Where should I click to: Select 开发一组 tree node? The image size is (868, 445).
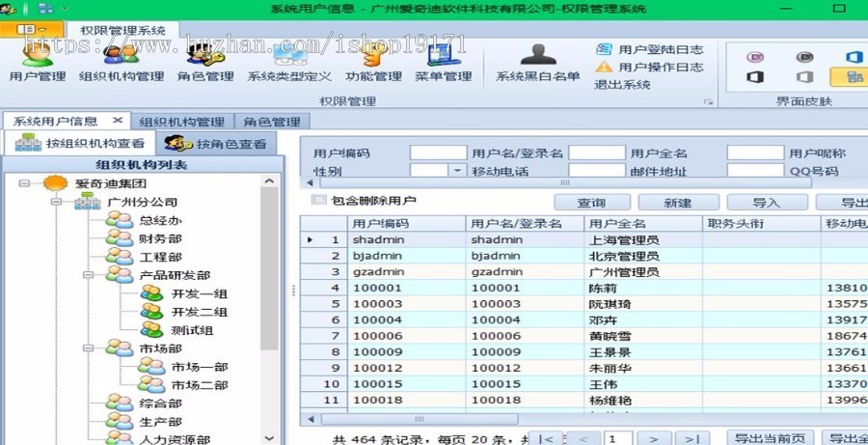(x=200, y=293)
